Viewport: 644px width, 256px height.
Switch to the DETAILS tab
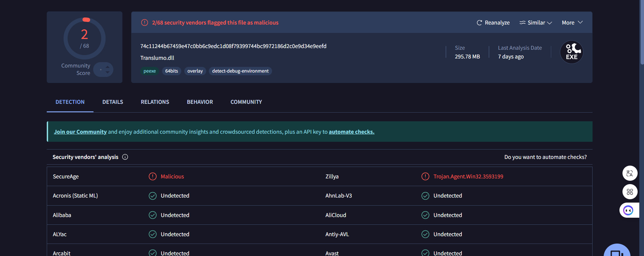[113, 102]
